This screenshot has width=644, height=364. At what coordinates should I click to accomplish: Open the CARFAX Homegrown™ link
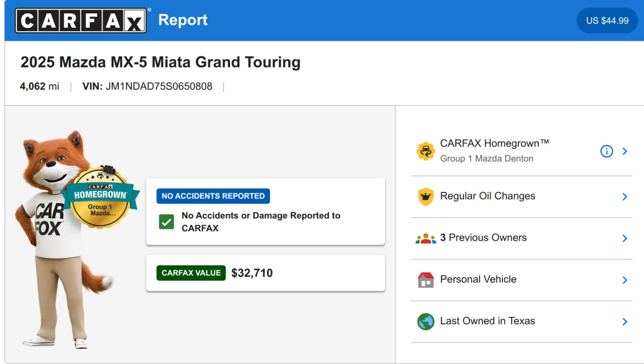(x=494, y=143)
